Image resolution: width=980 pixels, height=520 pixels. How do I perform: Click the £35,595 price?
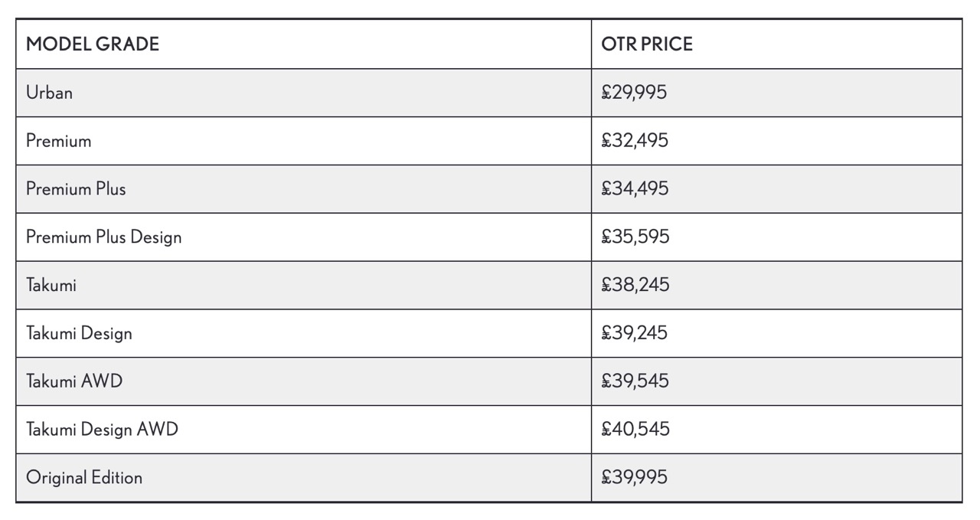pyautogui.click(x=635, y=237)
